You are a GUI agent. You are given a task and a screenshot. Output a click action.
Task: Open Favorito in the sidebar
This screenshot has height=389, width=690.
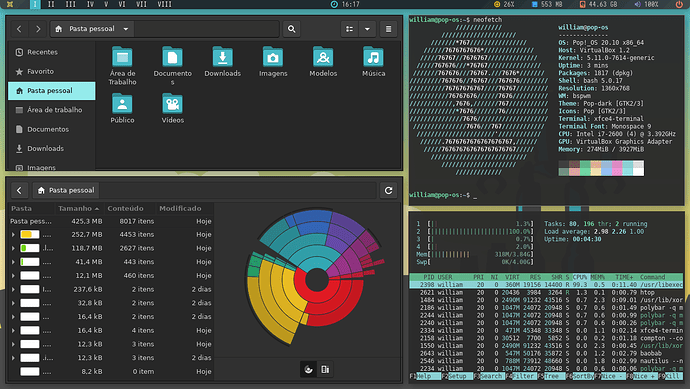(52, 71)
